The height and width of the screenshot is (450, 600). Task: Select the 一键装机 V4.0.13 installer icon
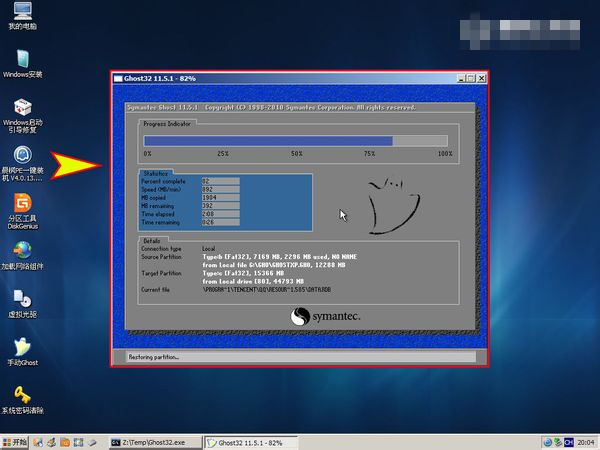21,157
